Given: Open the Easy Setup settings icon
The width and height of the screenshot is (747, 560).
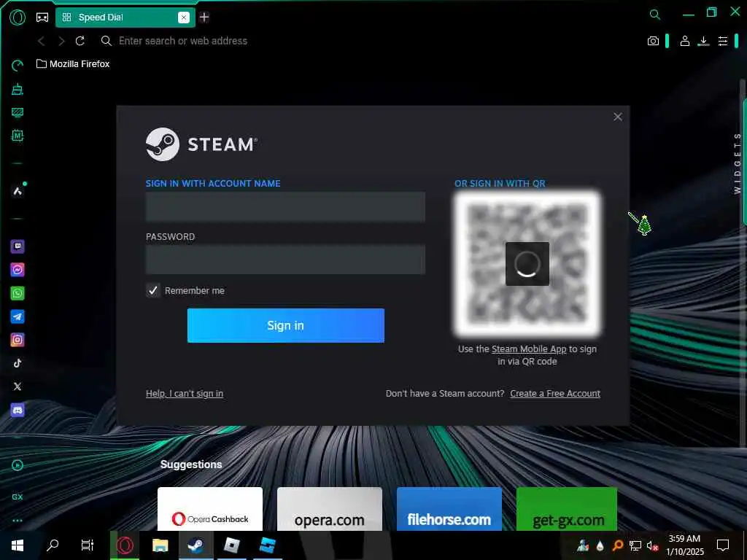Looking at the screenshot, I should click(x=723, y=41).
